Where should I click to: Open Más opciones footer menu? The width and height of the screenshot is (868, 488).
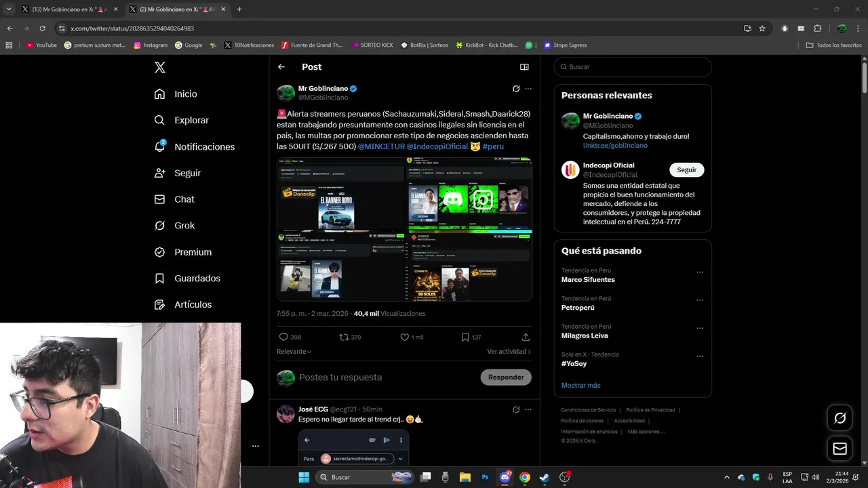pyautogui.click(x=646, y=432)
